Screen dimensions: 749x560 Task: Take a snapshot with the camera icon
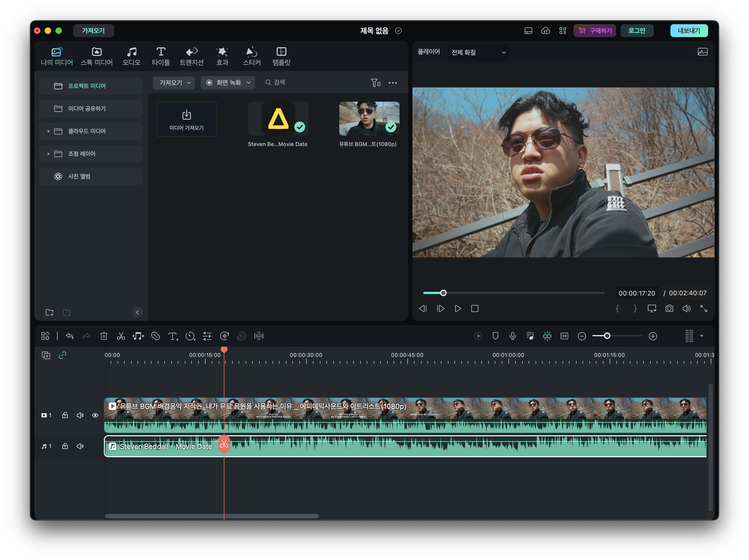(x=669, y=309)
